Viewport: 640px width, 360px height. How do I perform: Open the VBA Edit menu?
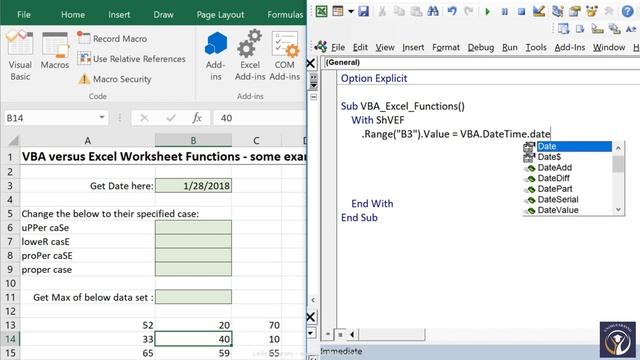point(360,47)
